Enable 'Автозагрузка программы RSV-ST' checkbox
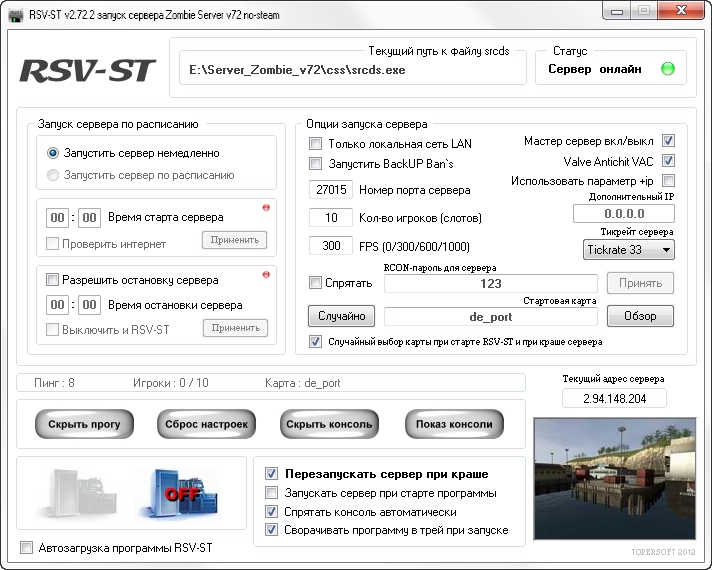Viewport: 712px width, 570px height. [x=26, y=547]
